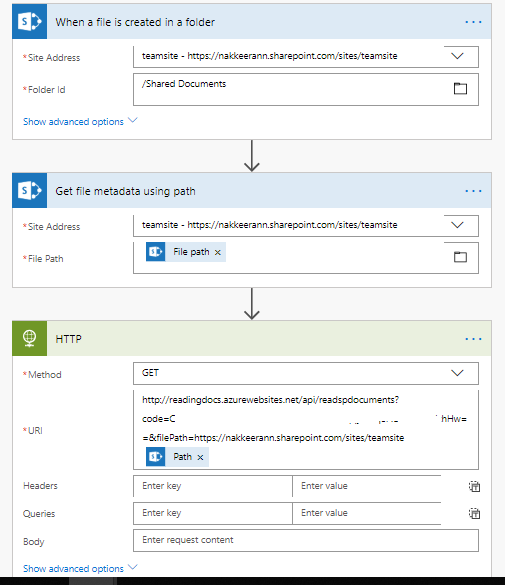Click Headers Enter key field
Image resolution: width=505 pixels, height=585 pixels.
pos(213,486)
